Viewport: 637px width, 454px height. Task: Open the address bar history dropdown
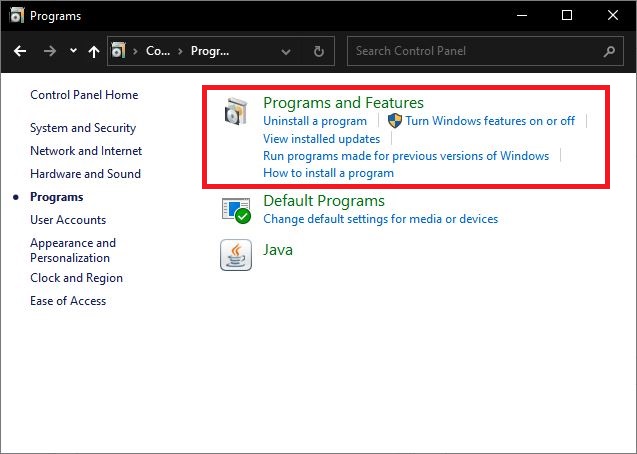coord(287,51)
